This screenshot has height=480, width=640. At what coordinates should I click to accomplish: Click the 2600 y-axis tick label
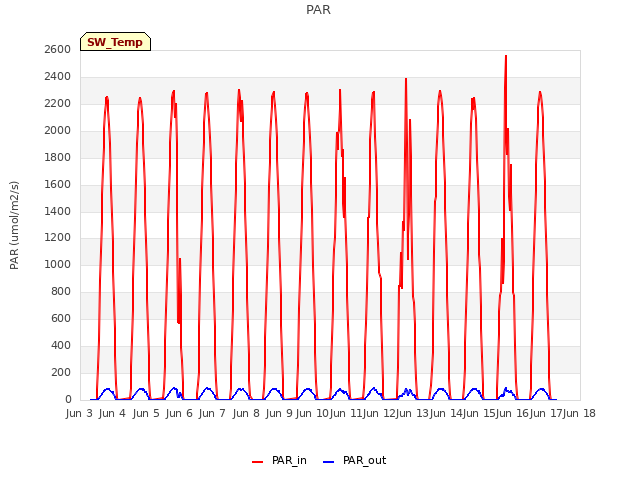pyautogui.click(x=58, y=49)
